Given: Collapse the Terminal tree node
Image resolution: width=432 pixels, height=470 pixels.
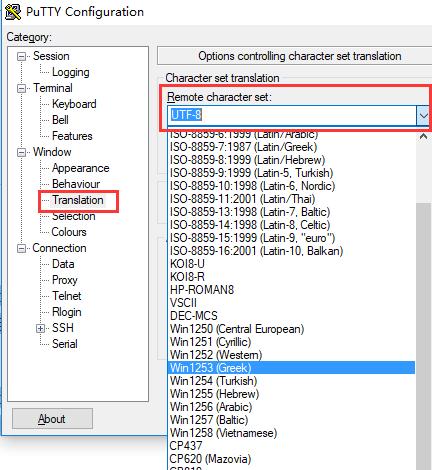Looking at the screenshot, I should point(21,88).
